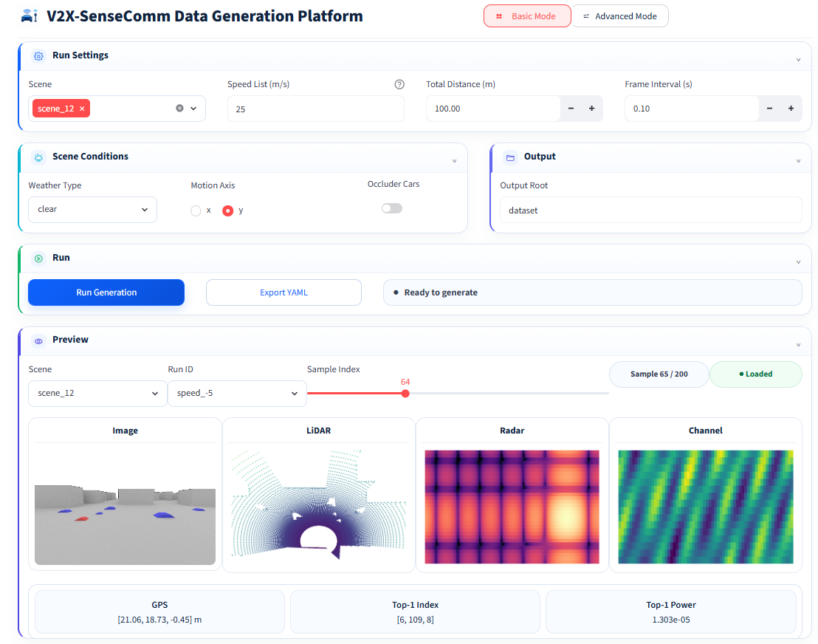Click the Export YAML button
The image size is (818, 644).
click(x=283, y=292)
